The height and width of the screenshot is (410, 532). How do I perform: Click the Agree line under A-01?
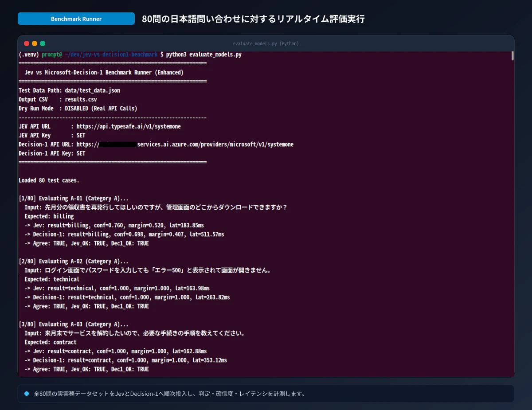pyautogui.click(x=86, y=243)
